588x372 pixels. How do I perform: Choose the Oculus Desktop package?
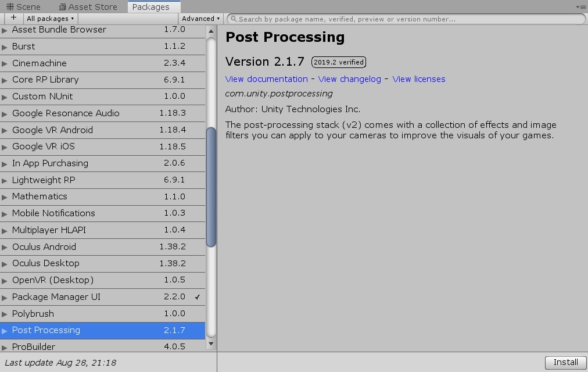[x=102, y=263]
